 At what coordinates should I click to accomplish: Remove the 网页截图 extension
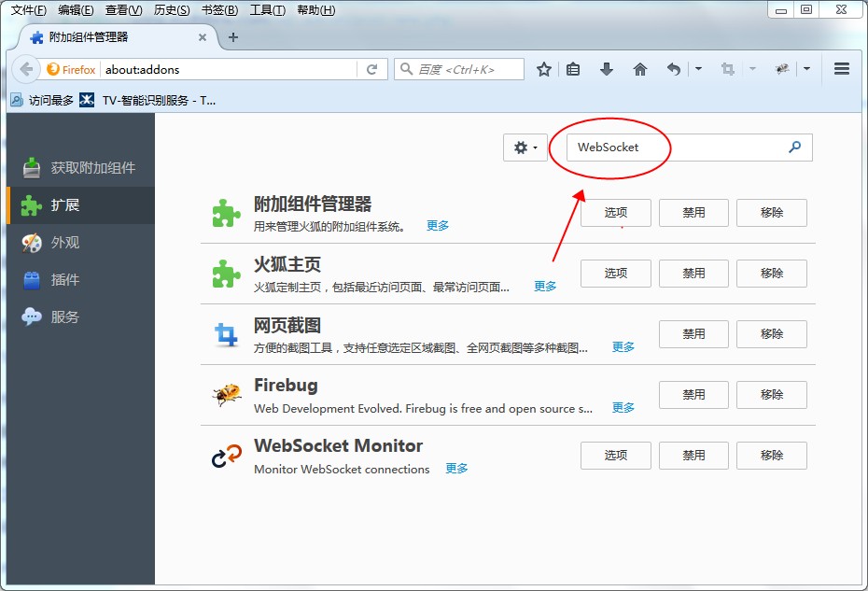(x=772, y=334)
